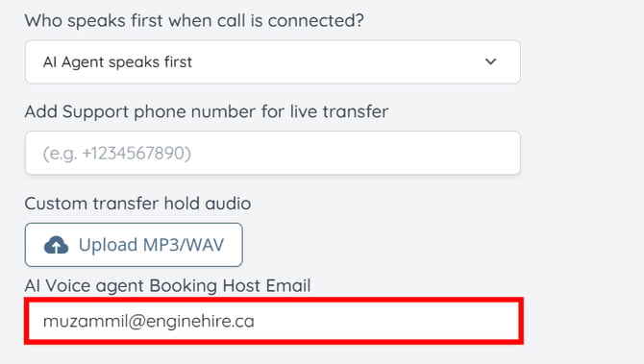This screenshot has height=364, width=644.
Task: Click the highlighted red-bordered email box
Action: [274, 321]
